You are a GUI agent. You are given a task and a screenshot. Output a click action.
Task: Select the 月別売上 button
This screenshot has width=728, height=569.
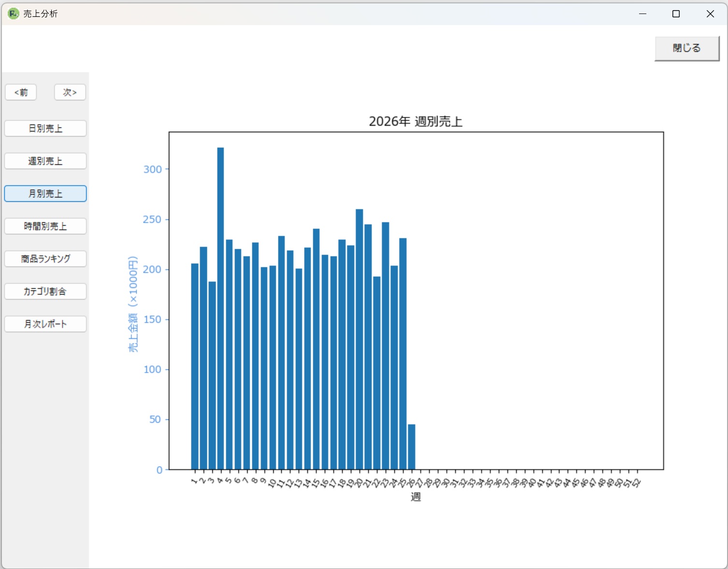45,194
